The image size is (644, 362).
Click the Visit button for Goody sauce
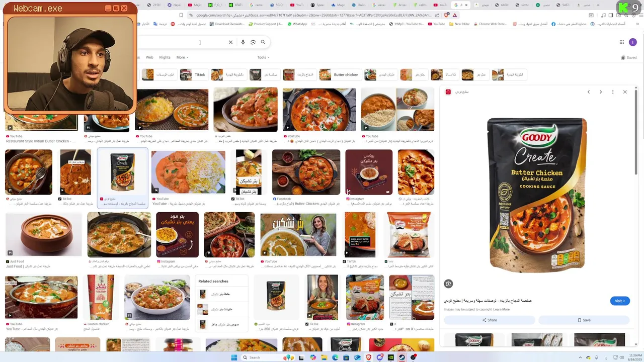click(620, 301)
